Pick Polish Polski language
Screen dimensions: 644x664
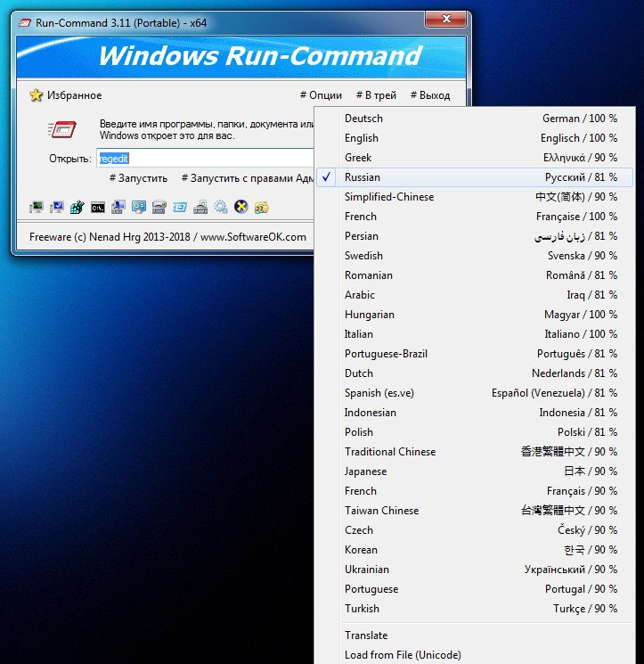pyautogui.click(x=475, y=432)
